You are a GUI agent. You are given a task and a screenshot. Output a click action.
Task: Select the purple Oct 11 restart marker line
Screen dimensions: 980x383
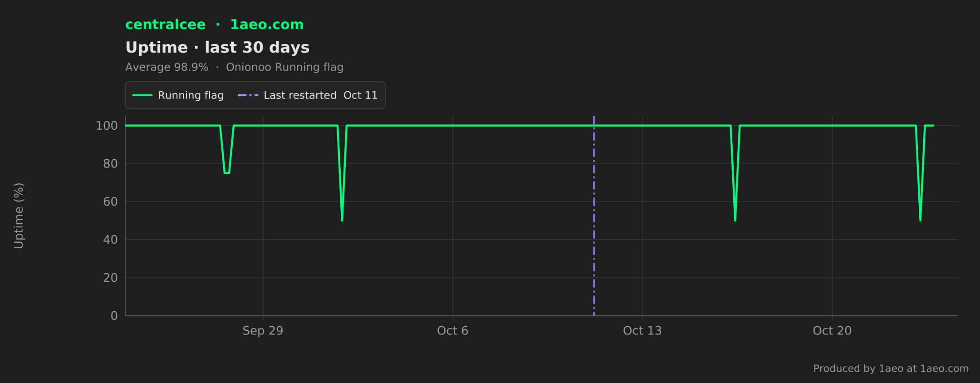coord(594,216)
